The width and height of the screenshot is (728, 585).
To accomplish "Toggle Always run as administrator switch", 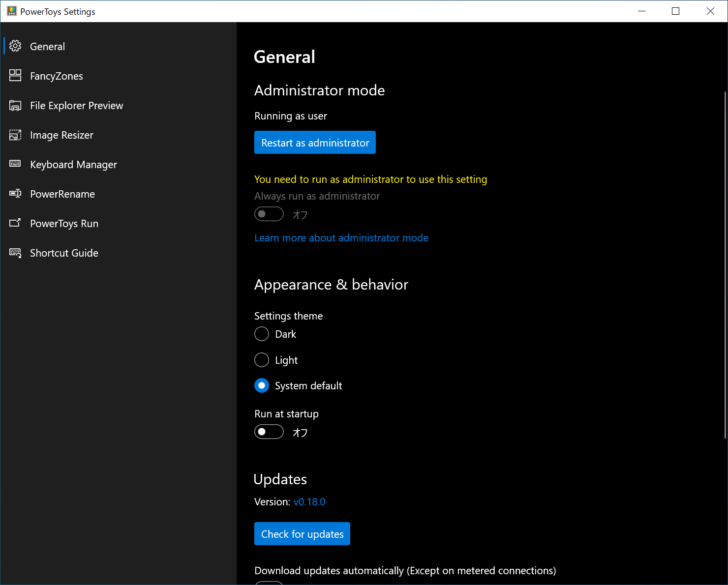I will click(269, 214).
